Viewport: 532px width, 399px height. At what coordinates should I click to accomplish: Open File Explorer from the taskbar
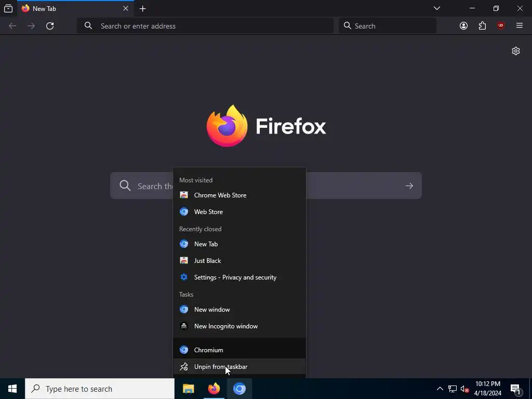188,389
